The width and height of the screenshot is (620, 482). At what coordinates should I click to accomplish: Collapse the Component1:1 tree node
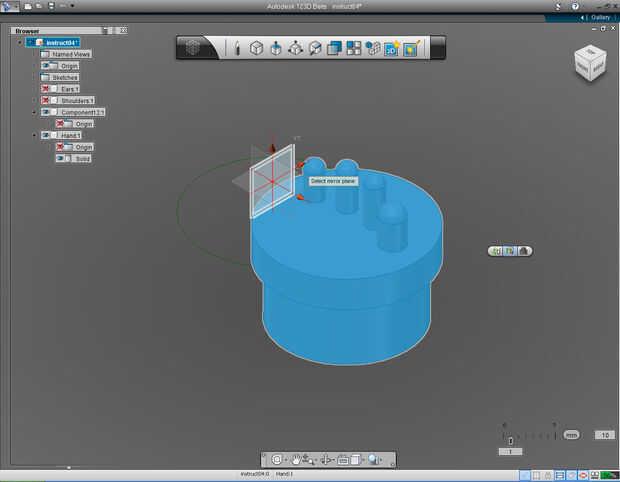coord(34,112)
